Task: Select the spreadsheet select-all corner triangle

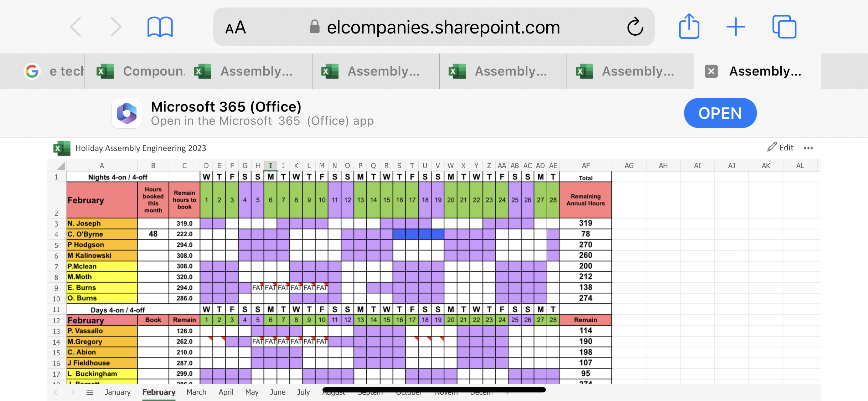Action: coord(61,166)
